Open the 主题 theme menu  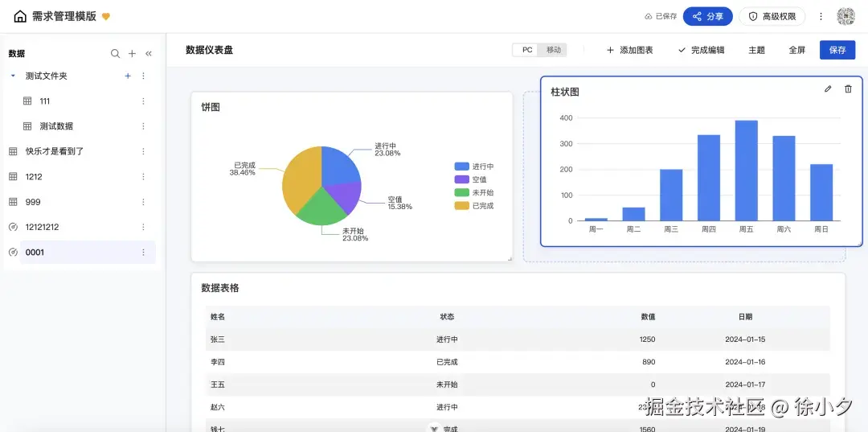[756, 50]
